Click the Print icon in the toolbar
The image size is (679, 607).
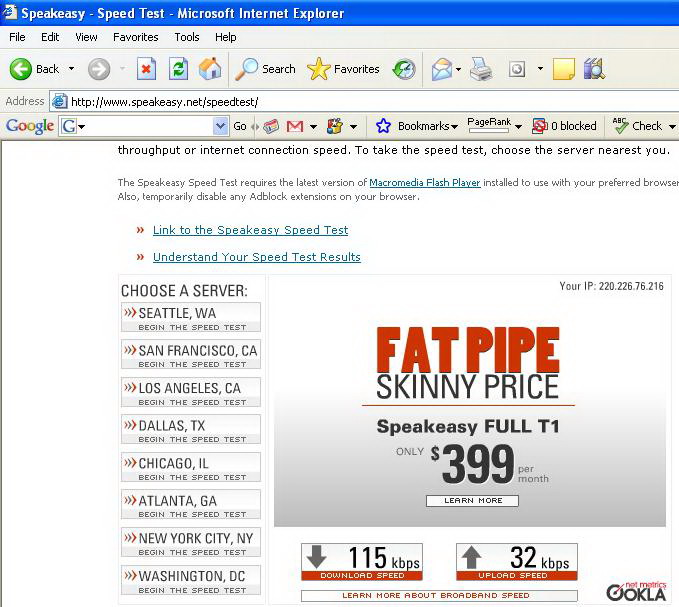[481, 69]
